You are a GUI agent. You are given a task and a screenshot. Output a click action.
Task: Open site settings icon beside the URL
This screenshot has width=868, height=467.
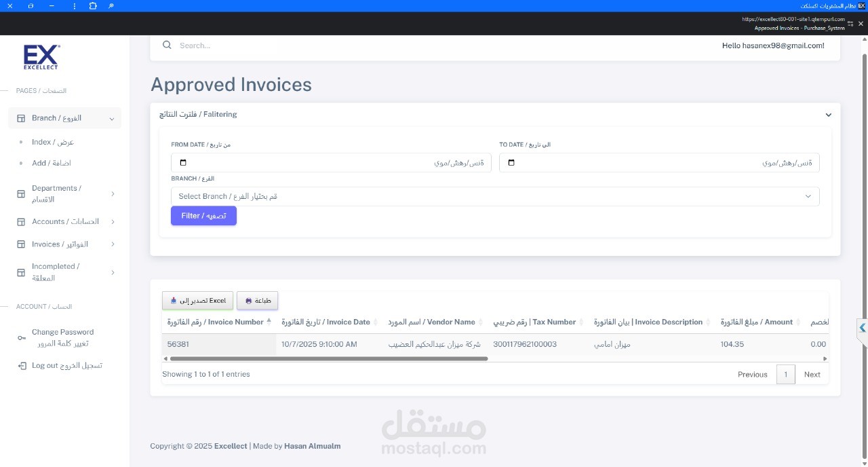pyautogui.click(x=850, y=24)
